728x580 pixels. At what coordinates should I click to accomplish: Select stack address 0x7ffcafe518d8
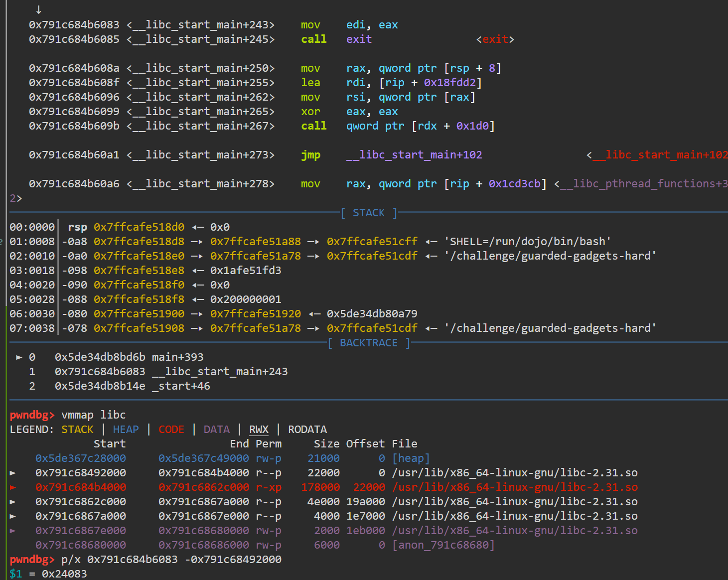[139, 242]
